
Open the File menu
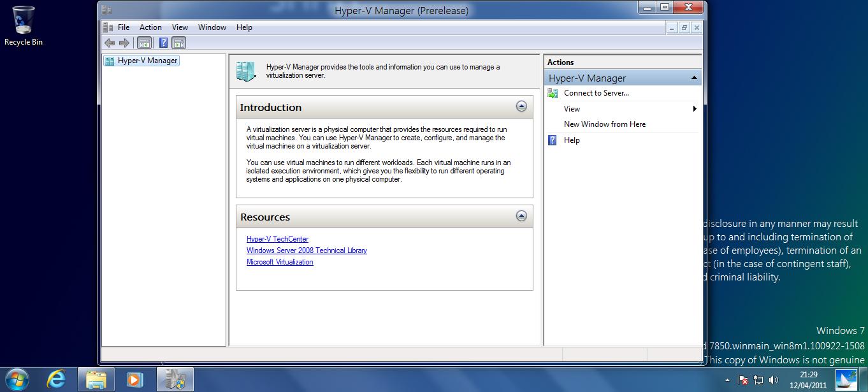click(x=124, y=27)
